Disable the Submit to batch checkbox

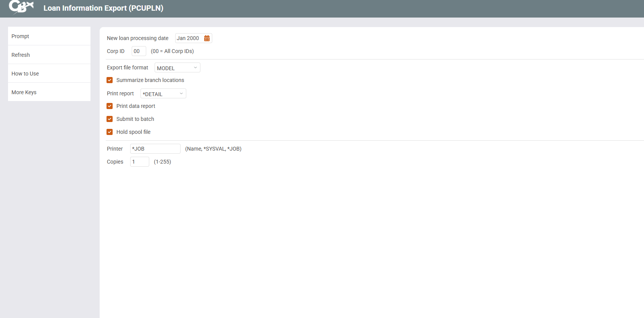[x=110, y=119]
